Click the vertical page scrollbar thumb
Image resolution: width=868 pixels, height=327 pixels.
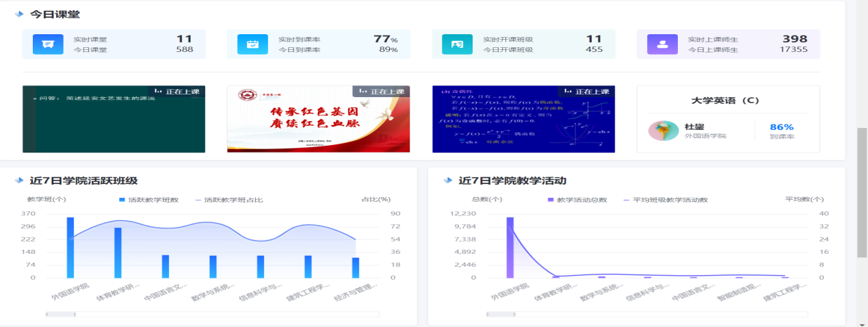pos(862,194)
